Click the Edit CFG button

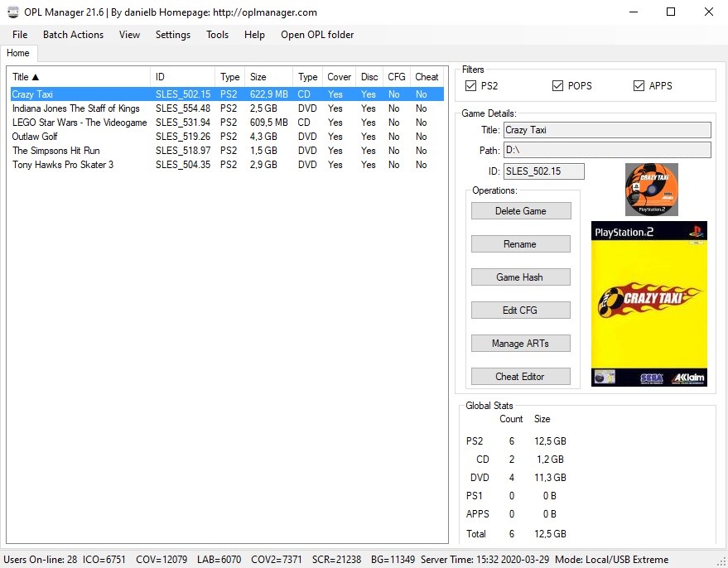click(x=521, y=310)
